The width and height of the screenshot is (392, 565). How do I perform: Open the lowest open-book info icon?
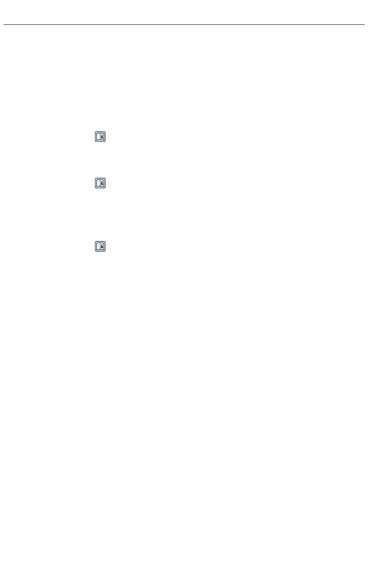coord(100,246)
